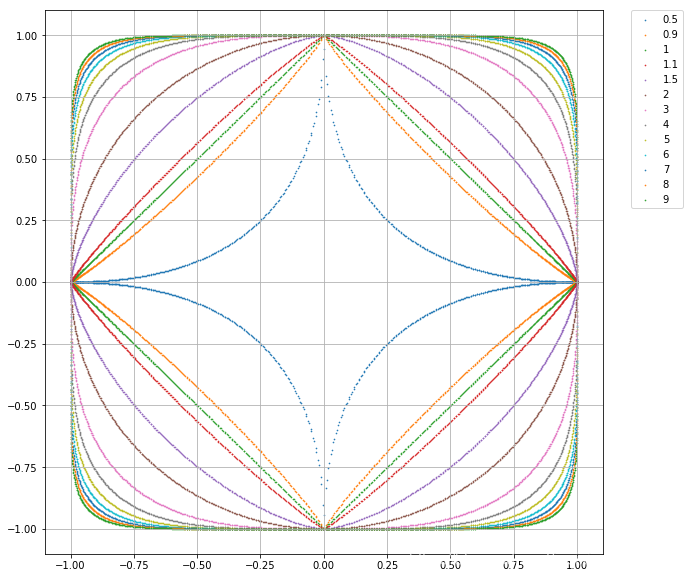Viewport: 689px width, 578px height.
Task: Select the y-axis tick label −0.75
Action: [x=22, y=468]
